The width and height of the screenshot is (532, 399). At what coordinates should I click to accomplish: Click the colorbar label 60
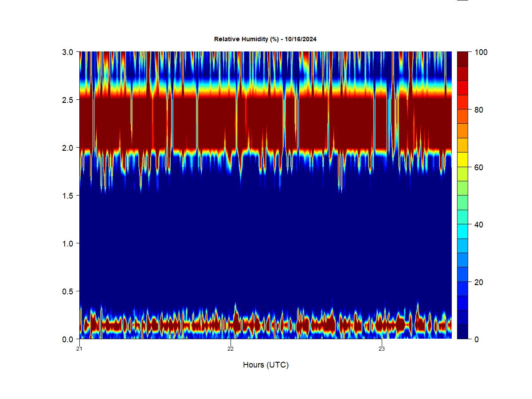point(478,167)
